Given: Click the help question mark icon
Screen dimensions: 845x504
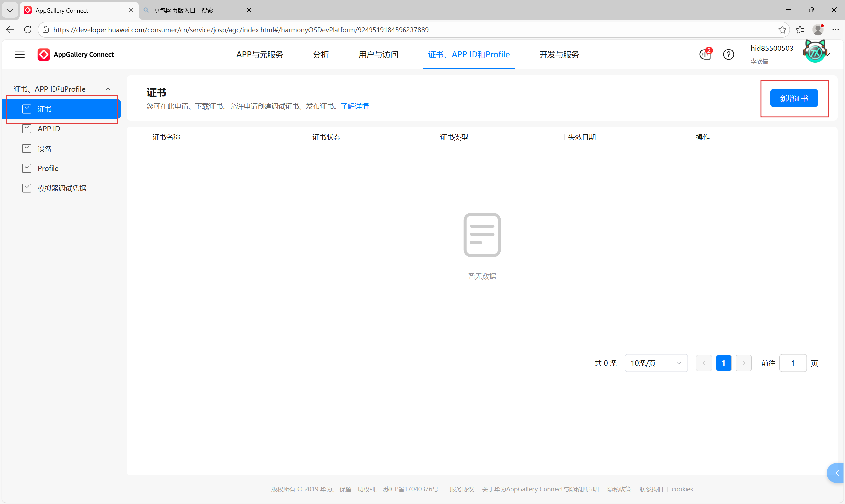Looking at the screenshot, I should coord(728,54).
